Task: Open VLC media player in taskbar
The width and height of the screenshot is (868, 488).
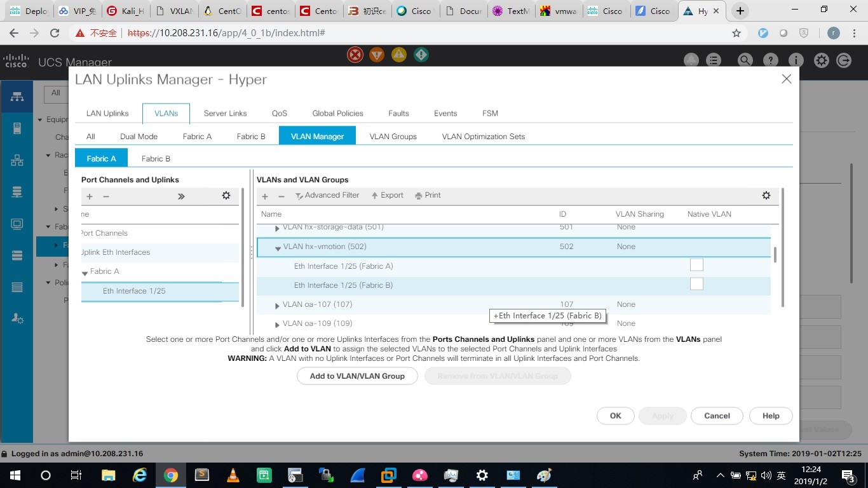Action: [x=233, y=475]
